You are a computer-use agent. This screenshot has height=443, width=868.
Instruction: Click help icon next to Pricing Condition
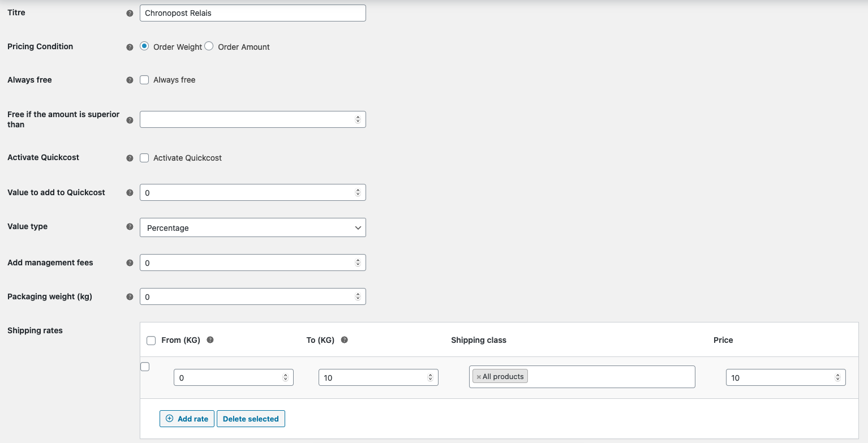coord(130,48)
